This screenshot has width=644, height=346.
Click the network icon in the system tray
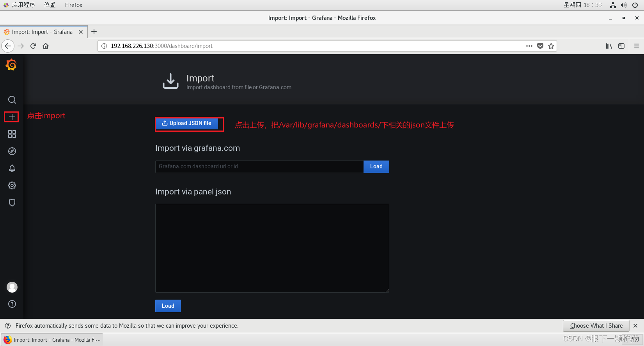click(613, 5)
